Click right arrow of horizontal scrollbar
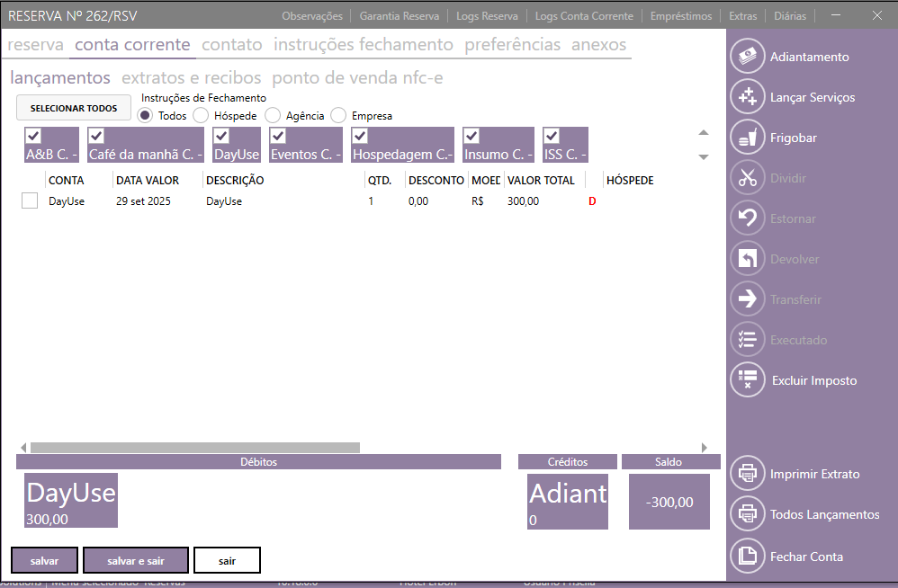The image size is (898, 588). tap(705, 447)
